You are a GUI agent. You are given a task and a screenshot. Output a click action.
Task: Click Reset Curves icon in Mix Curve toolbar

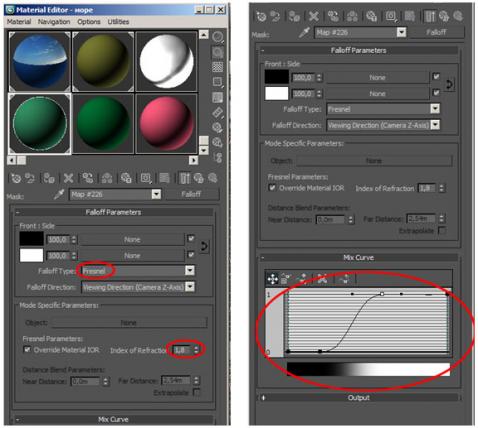(345, 279)
